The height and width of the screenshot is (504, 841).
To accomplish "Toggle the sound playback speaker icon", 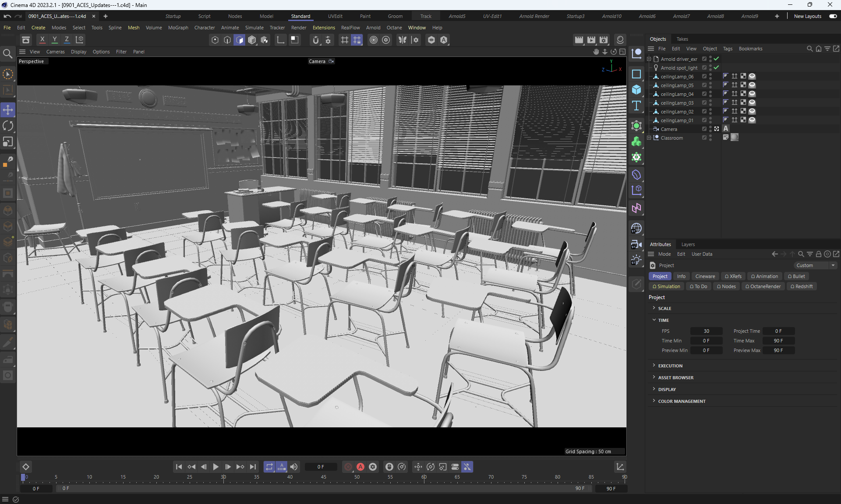I will pos(294,467).
